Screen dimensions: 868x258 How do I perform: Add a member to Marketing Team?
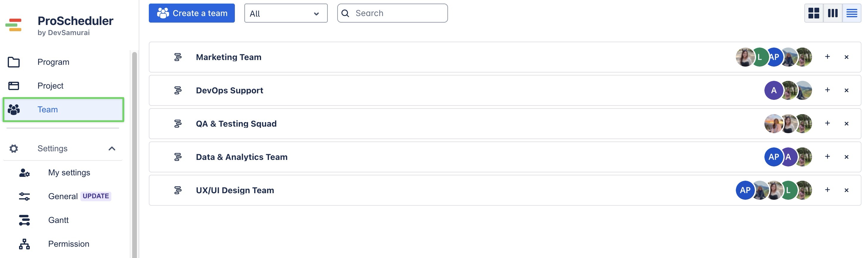(827, 57)
